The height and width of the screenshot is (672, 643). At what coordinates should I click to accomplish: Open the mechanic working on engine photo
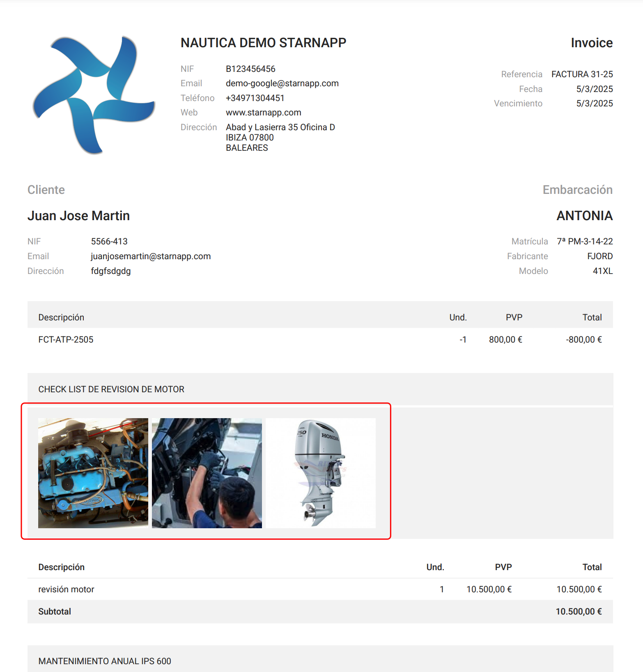207,473
